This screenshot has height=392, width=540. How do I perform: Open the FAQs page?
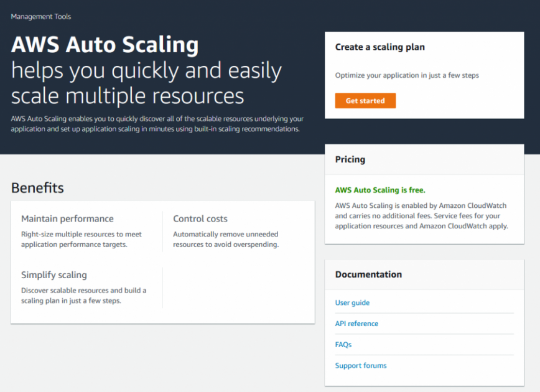pos(343,345)
